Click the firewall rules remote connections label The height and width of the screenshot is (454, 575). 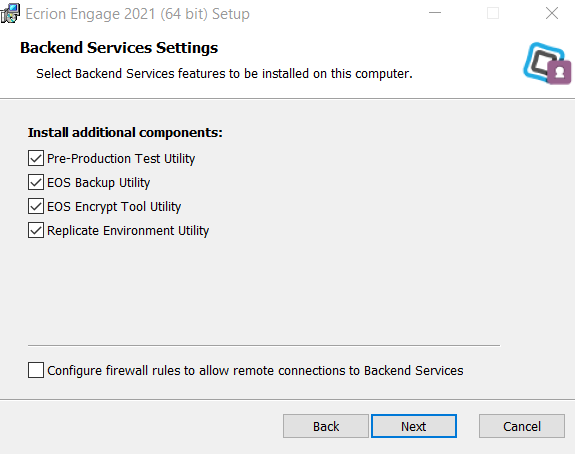point(255,371)
